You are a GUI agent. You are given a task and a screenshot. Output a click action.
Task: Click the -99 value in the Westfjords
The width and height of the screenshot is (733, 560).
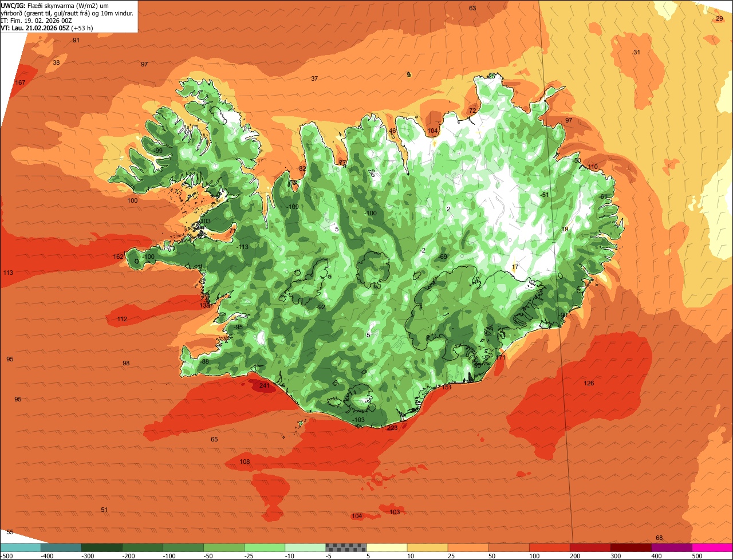tap(158, 151)
